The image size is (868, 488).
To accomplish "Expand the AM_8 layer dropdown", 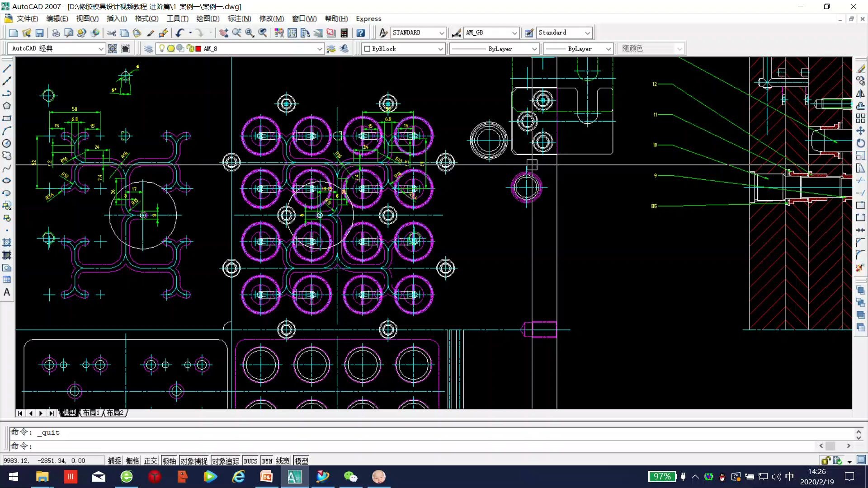I will [320, 49].
